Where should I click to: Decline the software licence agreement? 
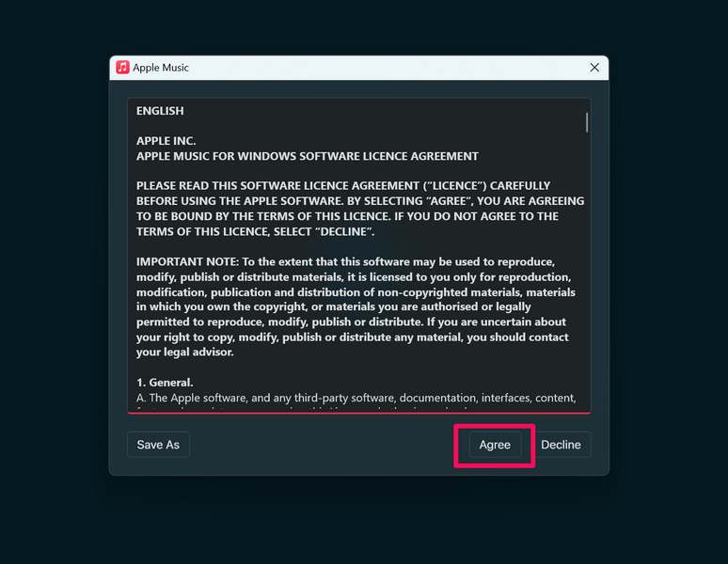[x=561, y=445]
